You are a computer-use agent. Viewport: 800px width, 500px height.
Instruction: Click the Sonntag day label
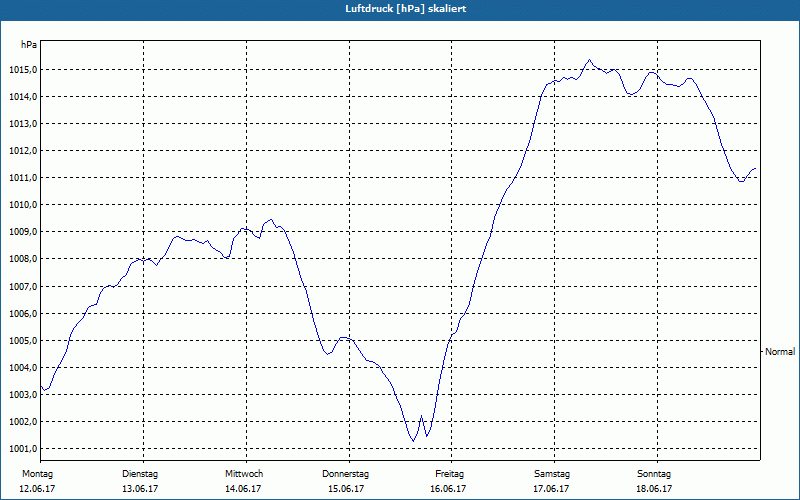(654, 474)
